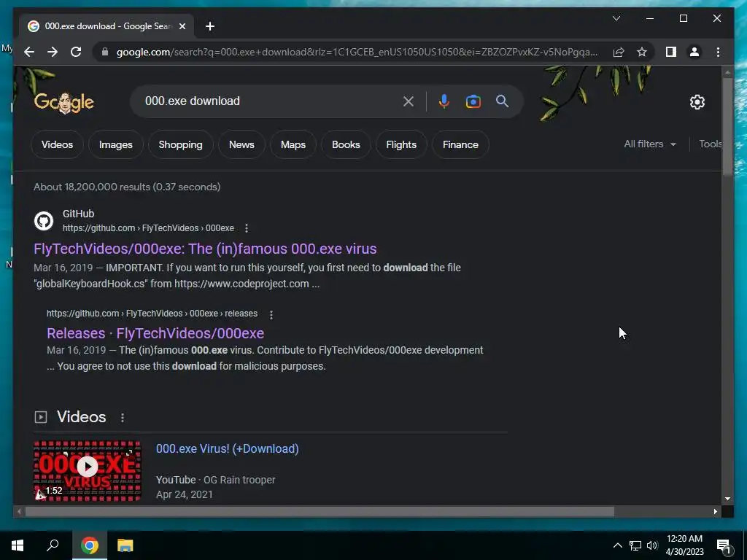
Task: Open more options for GitHub 000exe result
Action: [x=247, y=228]
